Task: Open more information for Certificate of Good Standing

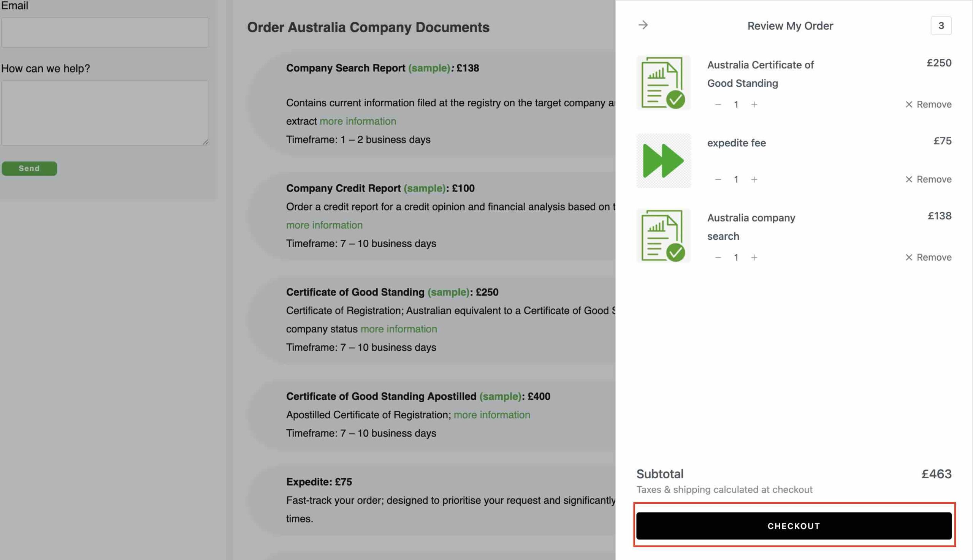Action: [399, 329]
